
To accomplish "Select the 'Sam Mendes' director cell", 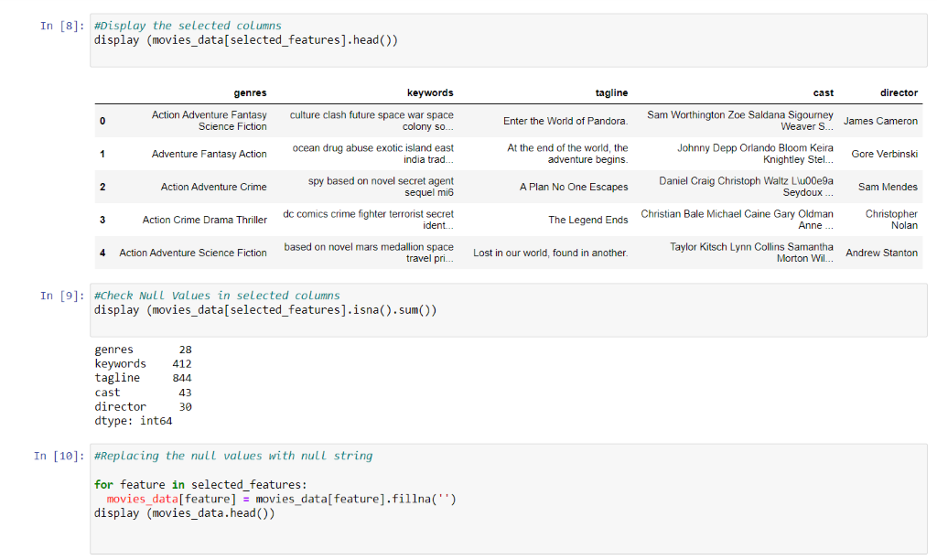I will (x=888, y=187).
